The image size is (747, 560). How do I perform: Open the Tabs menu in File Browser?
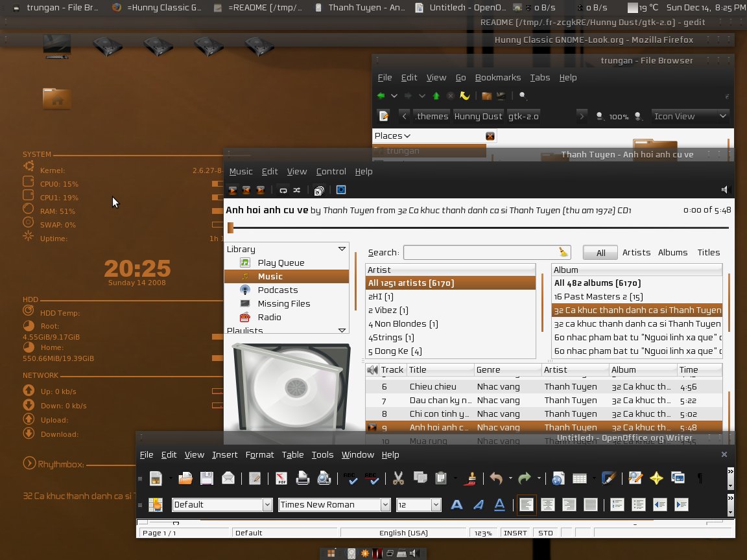point(539,78)
